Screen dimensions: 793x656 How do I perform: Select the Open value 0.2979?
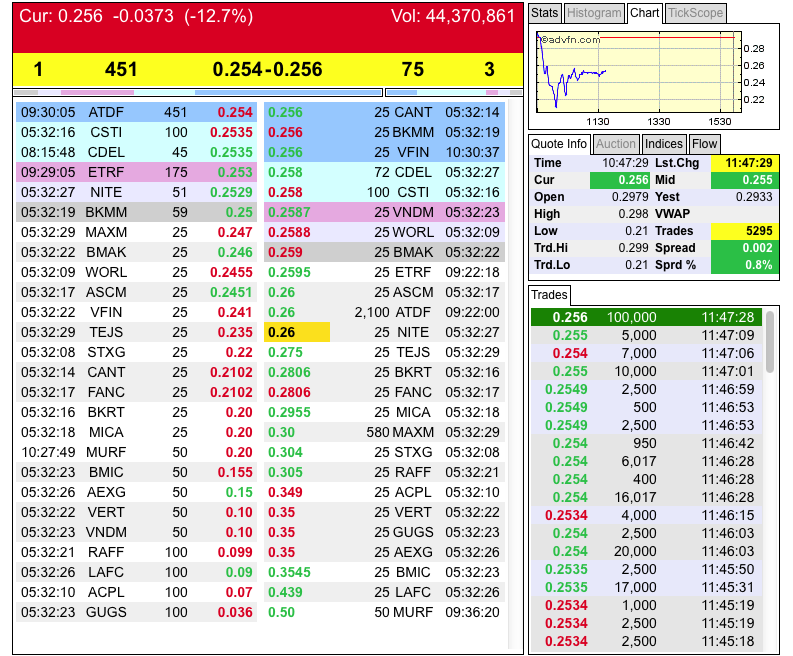coord(630,197)
